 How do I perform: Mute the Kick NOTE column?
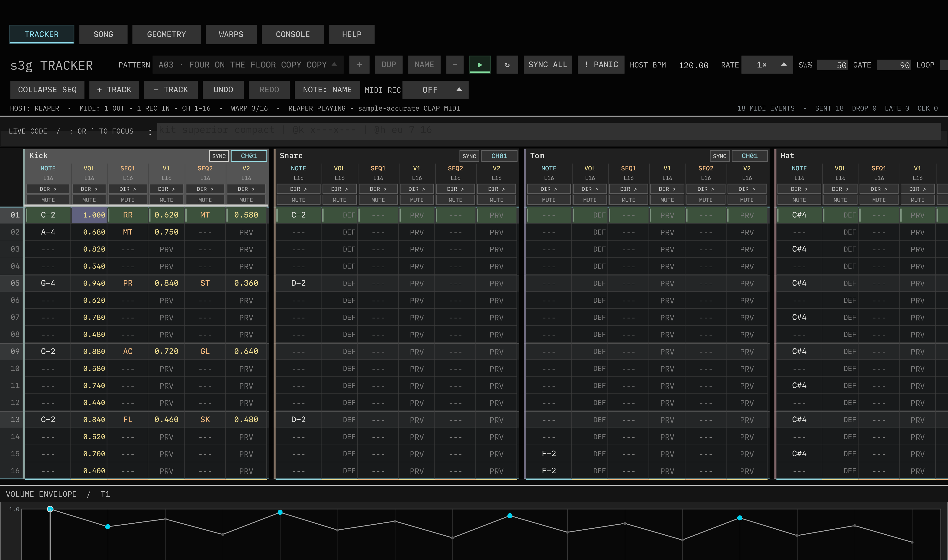tap(48, 200)
